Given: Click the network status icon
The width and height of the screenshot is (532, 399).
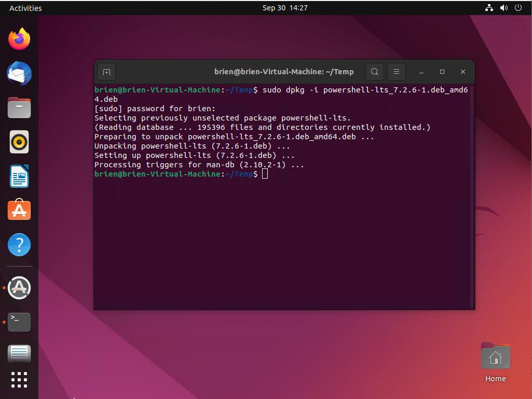Looking at the screenshot, I should (489, 8).
